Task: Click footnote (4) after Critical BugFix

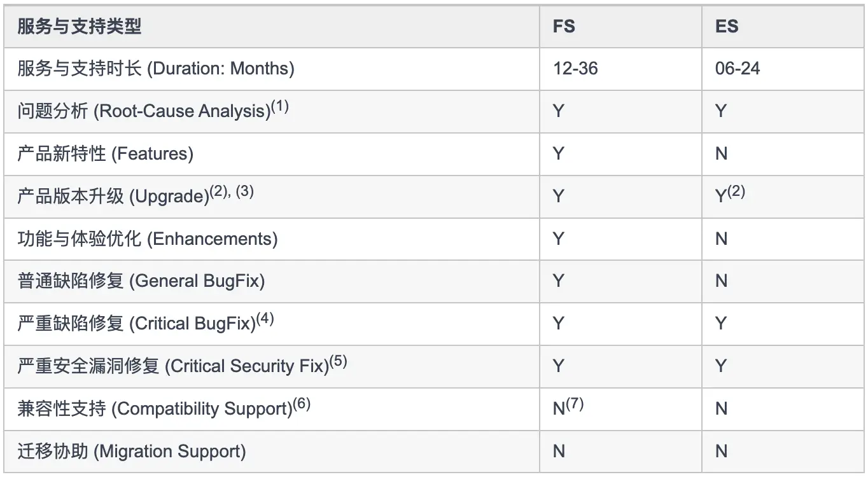Action: [x=265, y=319]
